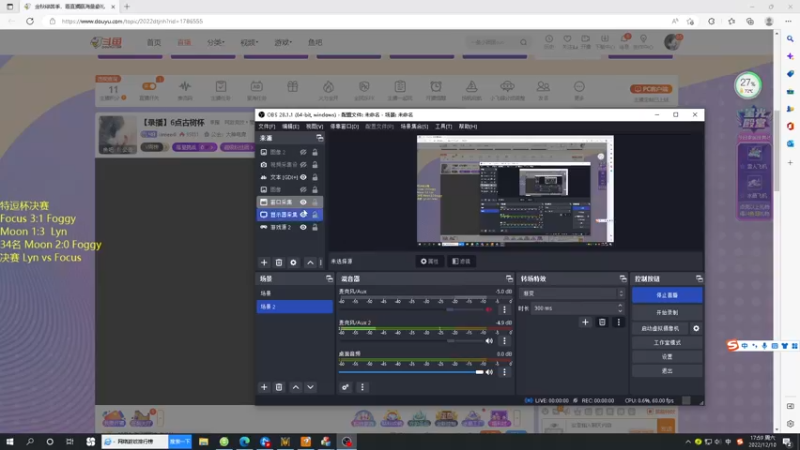Open advanced audio properties gears in mixer
This screenshot has width=800, height=450.
(345, 387)
